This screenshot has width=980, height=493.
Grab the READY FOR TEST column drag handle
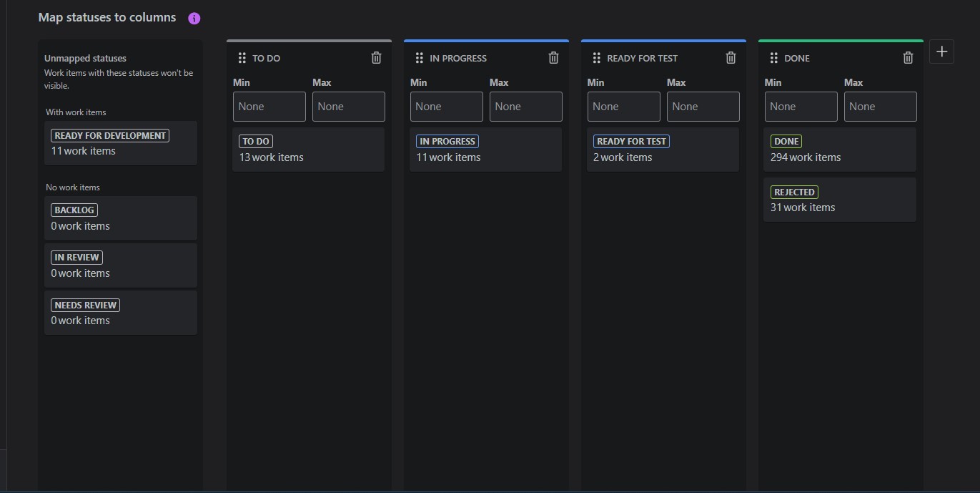(x=596, y=58)
